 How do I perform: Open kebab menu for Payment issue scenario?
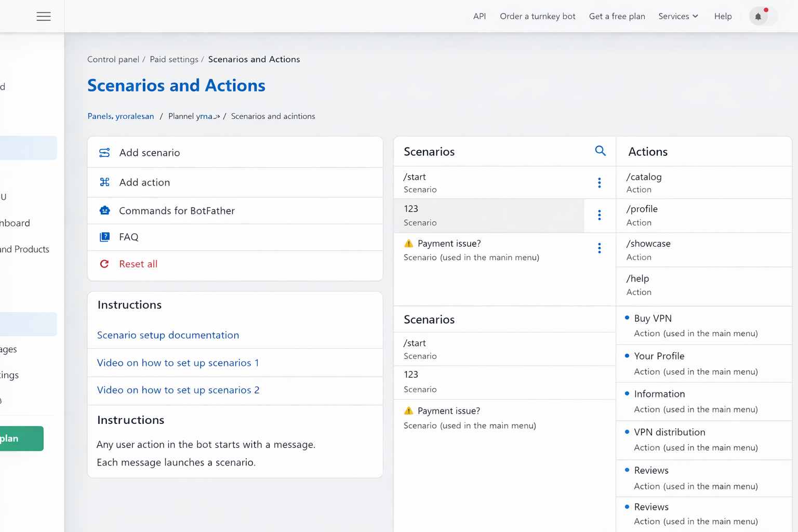pyautogui.click(x=599, y=248)
